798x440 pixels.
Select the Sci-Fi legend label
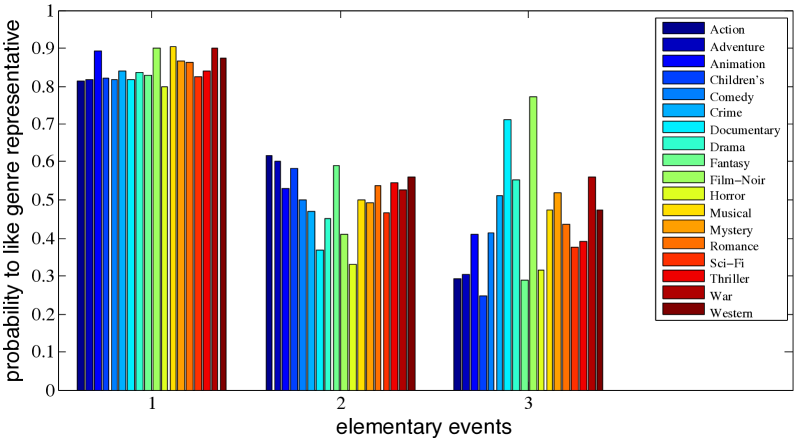pos(727,263)
